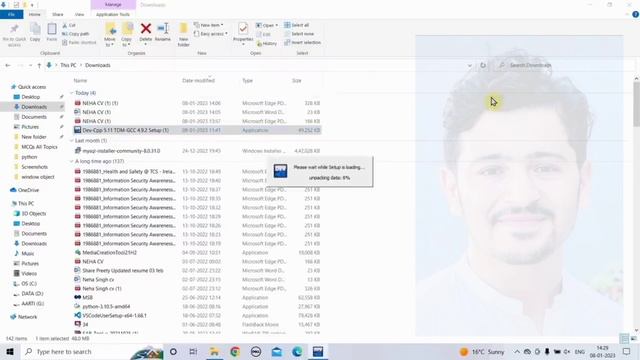Open the New item dropdown

pyautogui.click(x=209, y=25)
